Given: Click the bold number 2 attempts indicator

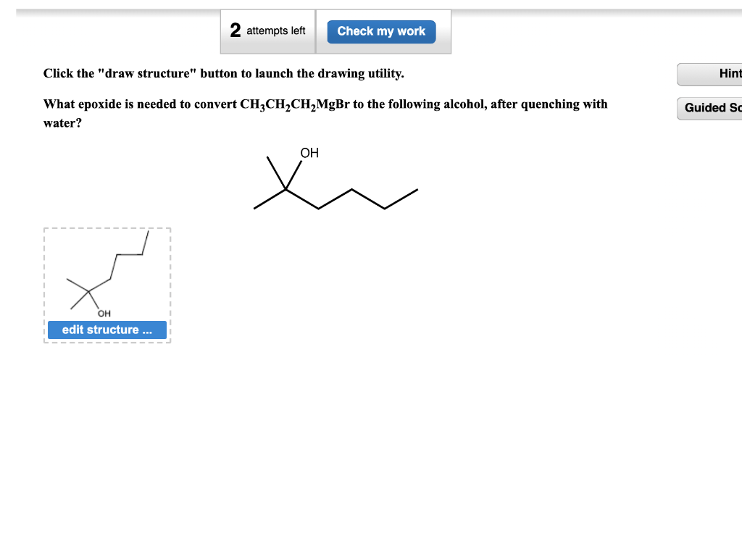Looking at the screenshot, I should (x=233, y=30).
